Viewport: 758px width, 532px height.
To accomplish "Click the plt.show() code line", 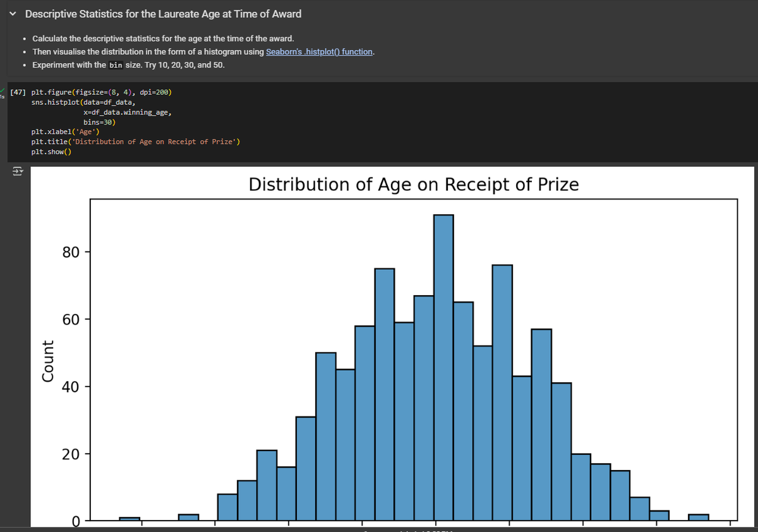I will pos(52,152).
